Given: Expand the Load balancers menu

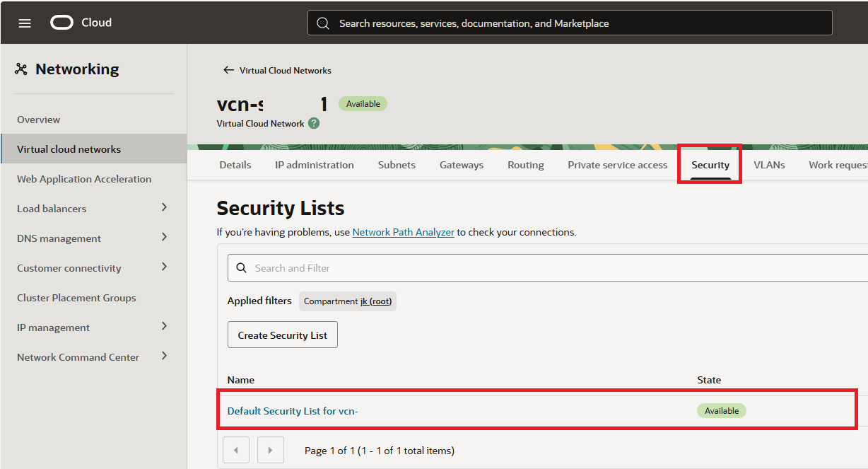Looking at the screenshot, I should (164, 208).
